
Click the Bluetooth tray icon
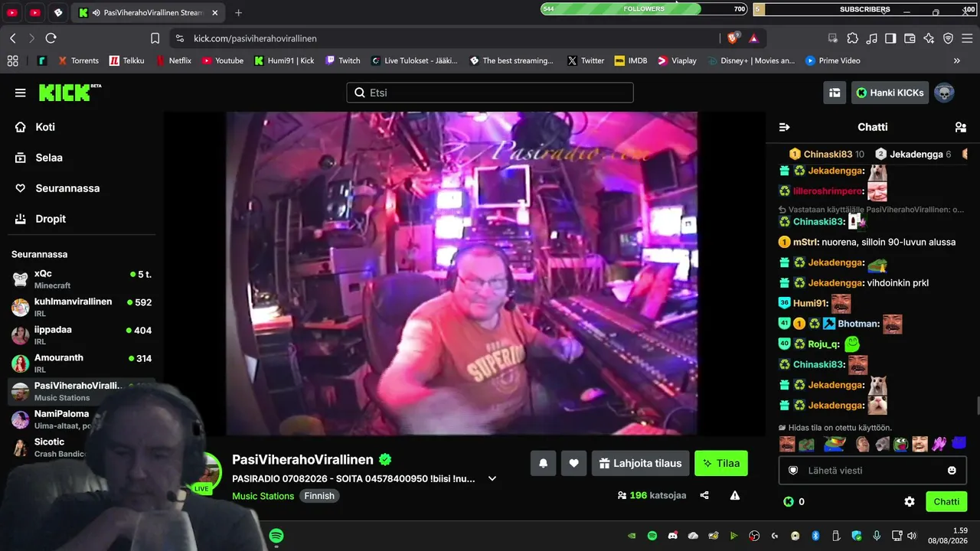point(815,536)
